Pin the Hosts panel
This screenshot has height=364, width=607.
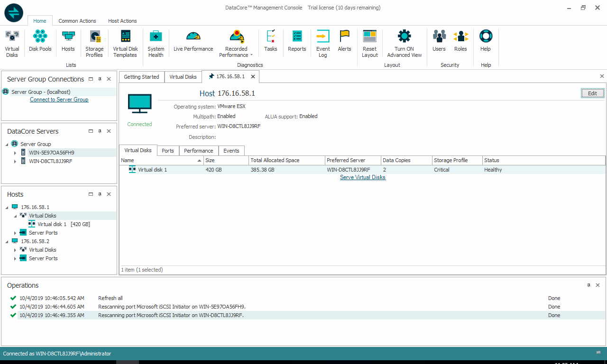point(100,194)
